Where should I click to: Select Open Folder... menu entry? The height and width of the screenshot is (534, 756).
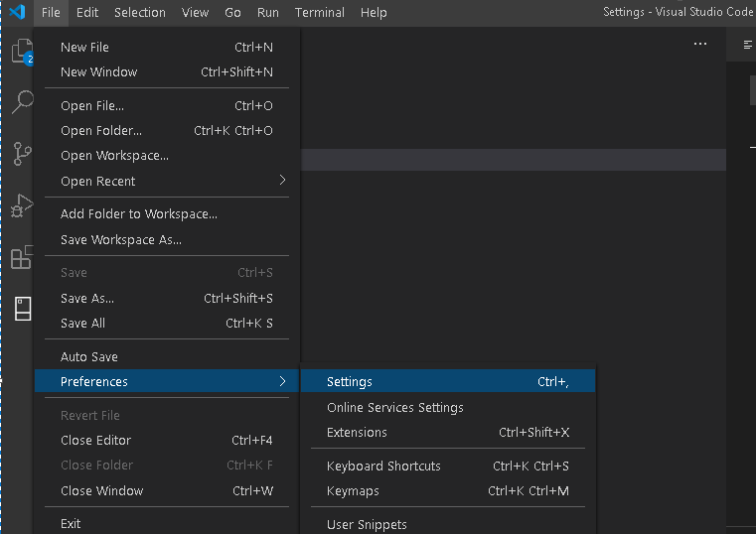click(x=101, y=130)
